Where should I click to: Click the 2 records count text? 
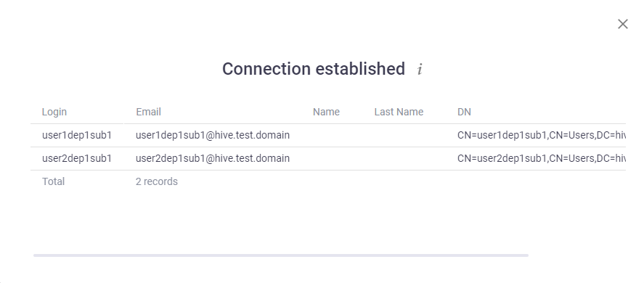pos(157,181)
